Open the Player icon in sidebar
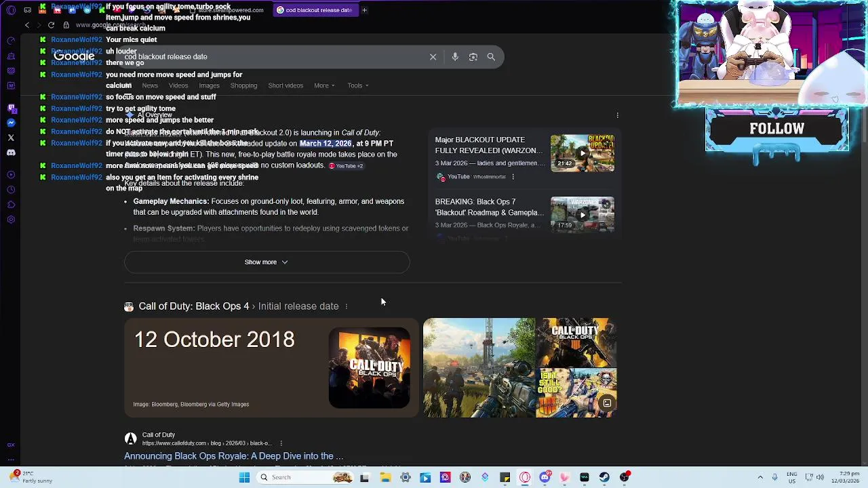The height and width of the screenshot is (488, 868). pyautogui.click(x=11, y=175)
